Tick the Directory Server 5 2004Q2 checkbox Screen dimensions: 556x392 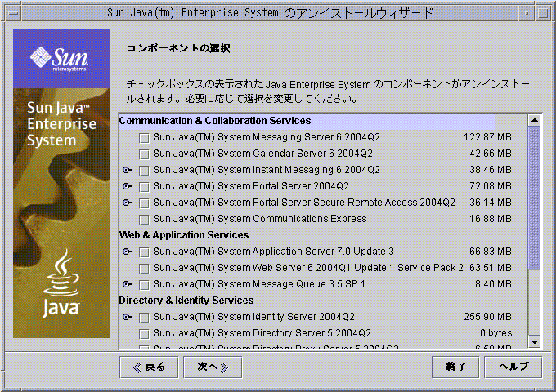pos(144,334)
